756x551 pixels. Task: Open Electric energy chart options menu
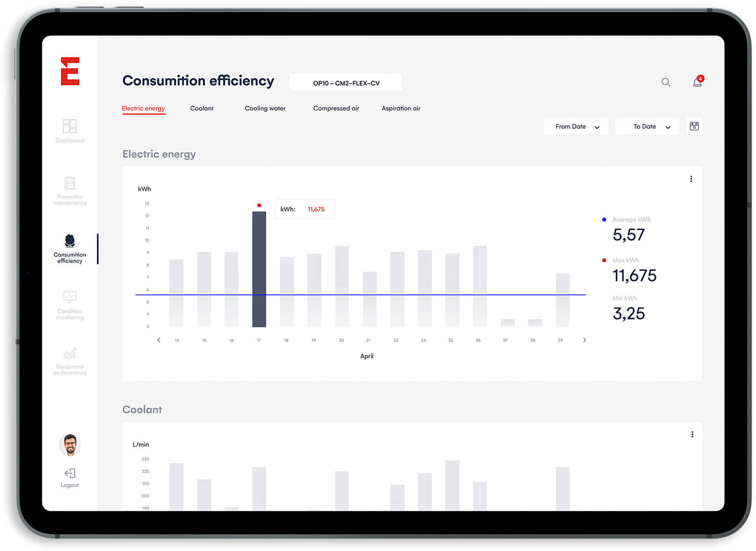click(x=691, y=179)
